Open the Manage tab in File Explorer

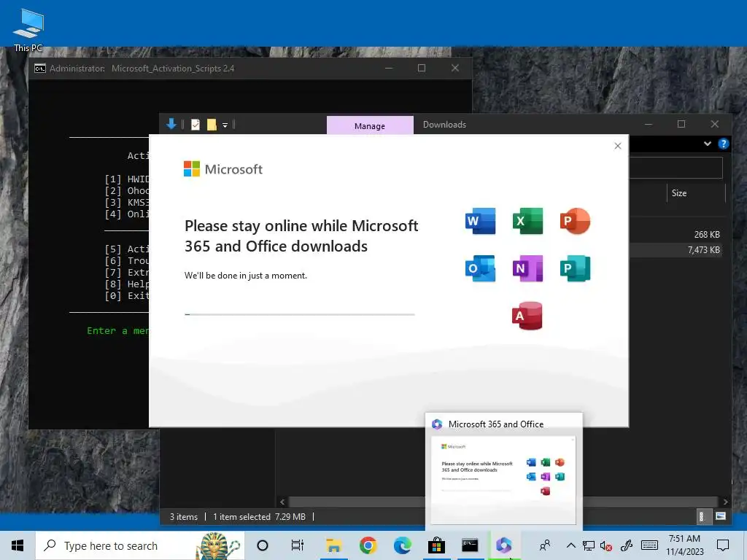370,125
